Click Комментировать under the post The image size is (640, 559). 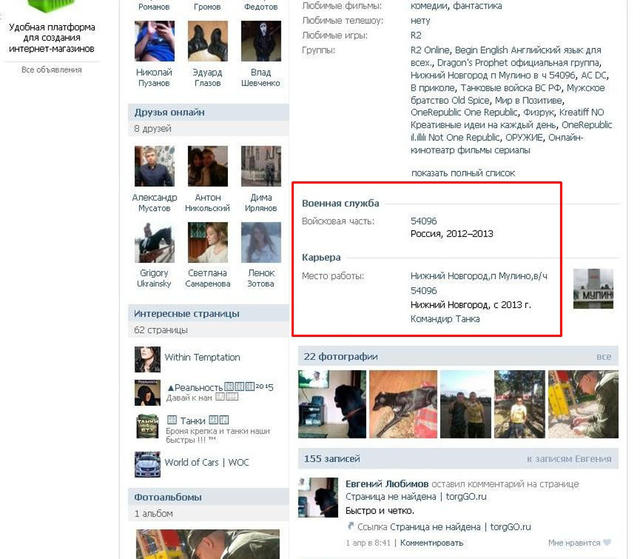coord(432,543)
